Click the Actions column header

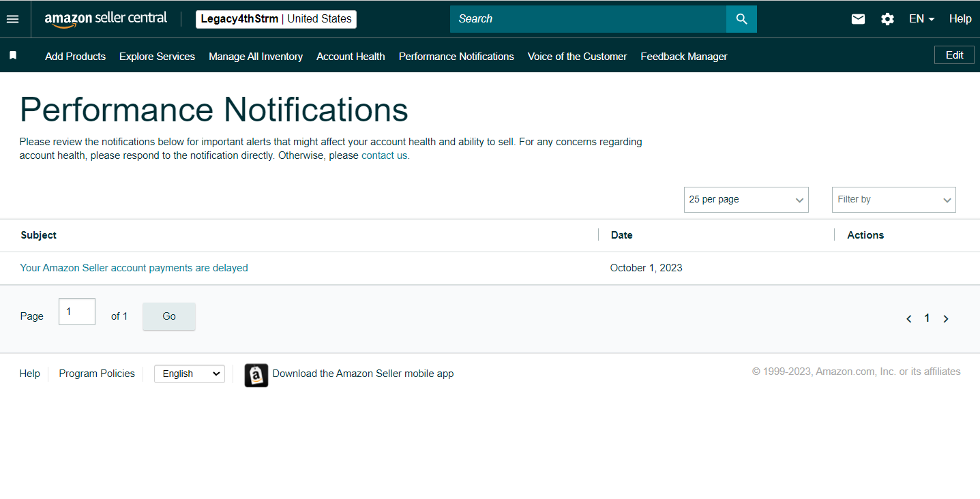[x=865, y=235]
